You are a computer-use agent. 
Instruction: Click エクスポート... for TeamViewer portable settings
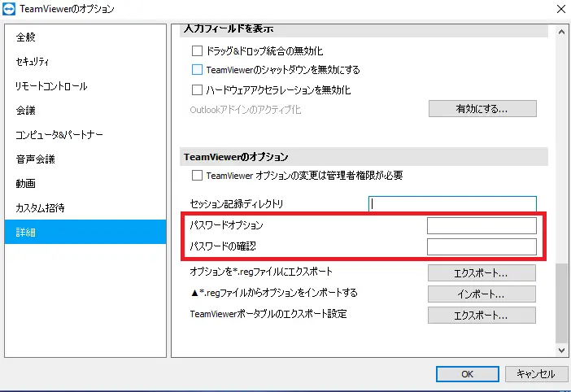tap(482, 316)
